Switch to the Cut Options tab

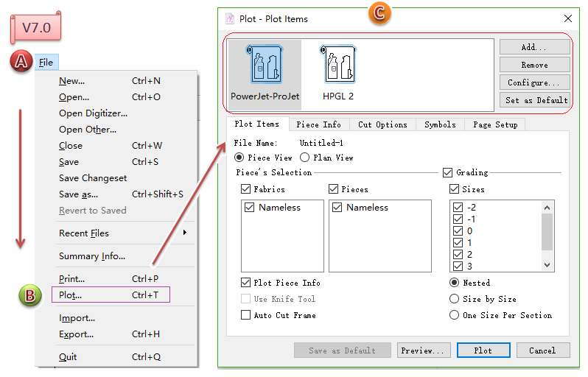[382, 125]
